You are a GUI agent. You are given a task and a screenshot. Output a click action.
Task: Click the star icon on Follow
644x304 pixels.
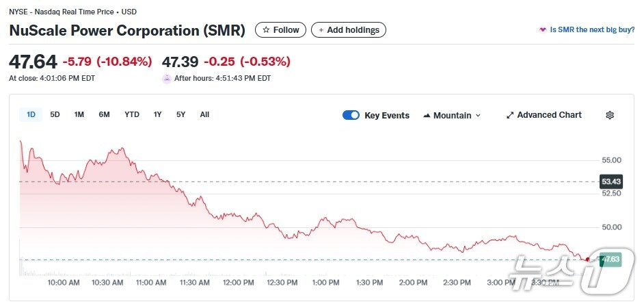[x=267, y=30]
